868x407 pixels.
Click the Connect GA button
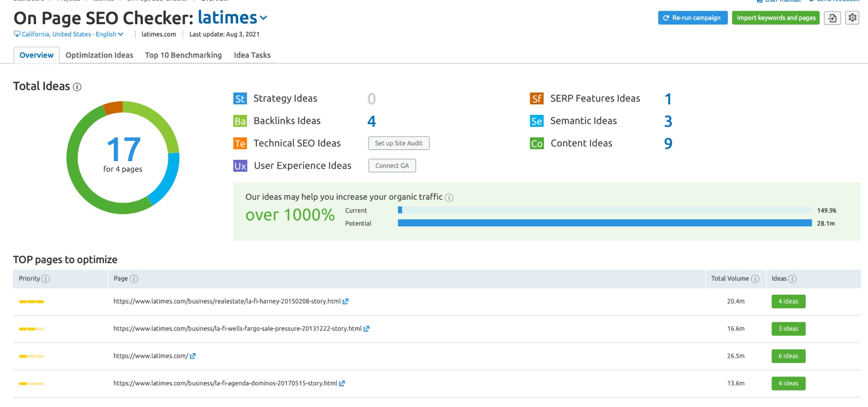tap(392, 166)
